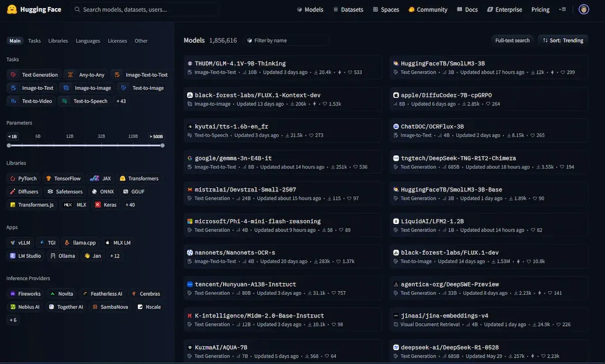Switch to the Libraries filter tab
The width and height of the screenshot is (605, 364).
pos(58,41)
